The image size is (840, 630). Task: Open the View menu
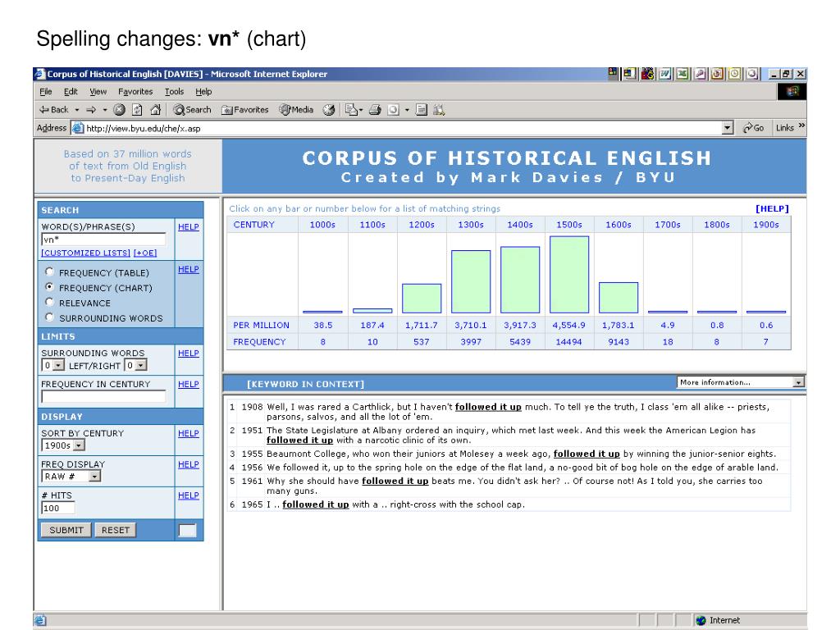[98, 92]
